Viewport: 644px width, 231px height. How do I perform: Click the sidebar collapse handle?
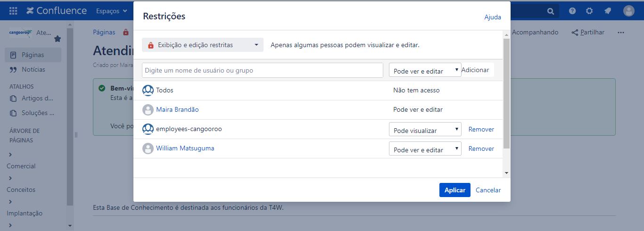76,135
